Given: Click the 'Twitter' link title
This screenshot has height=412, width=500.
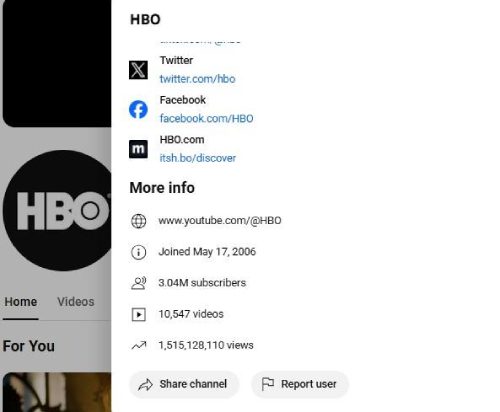Looking at the screenshot, I should click(176, 60).
